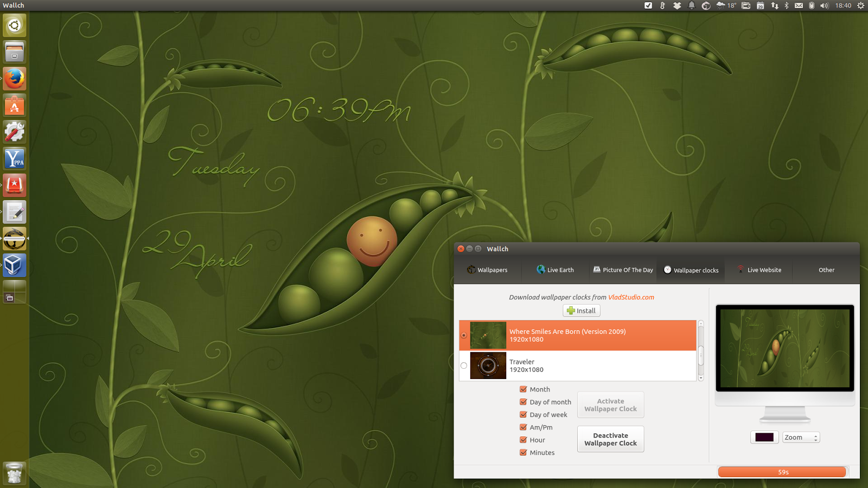Open Ubuntu Software Center in launcher
Image resolution: width=868 pixels, height=488 pixels.
click(x=15, y=105)
